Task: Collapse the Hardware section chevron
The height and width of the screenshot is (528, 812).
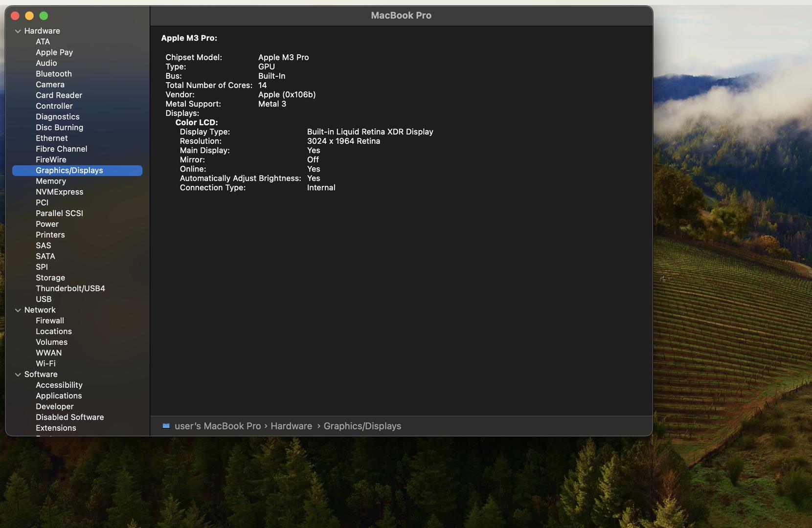Action: [18, 31]
